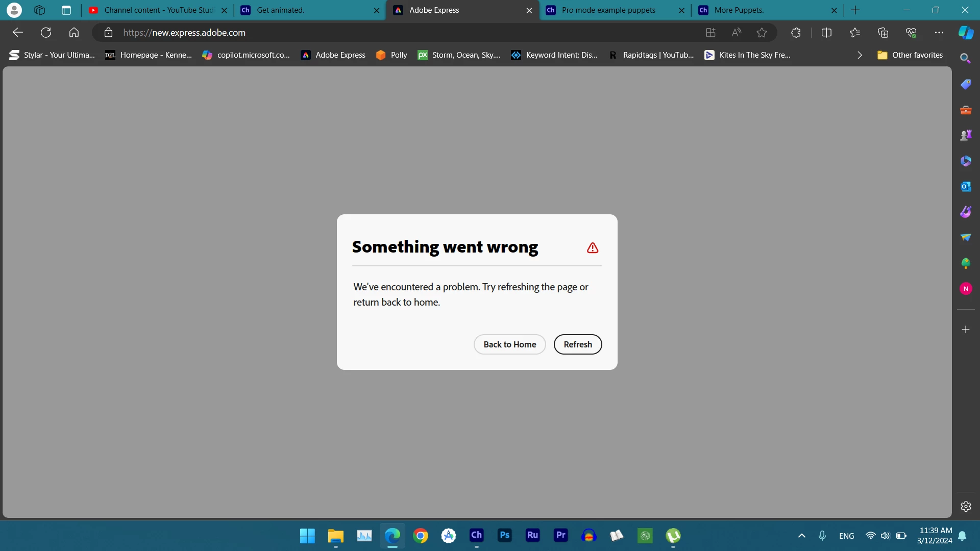This screenshot has height=551, width=980.
Task: Open Character Animator in the taskbar
Action: point(476,535)
